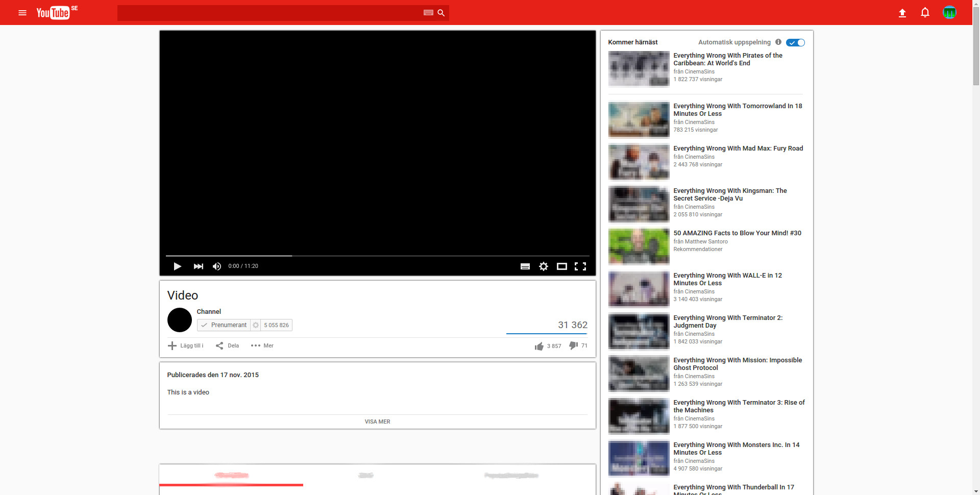Open the notifications bell

point(925,12)
